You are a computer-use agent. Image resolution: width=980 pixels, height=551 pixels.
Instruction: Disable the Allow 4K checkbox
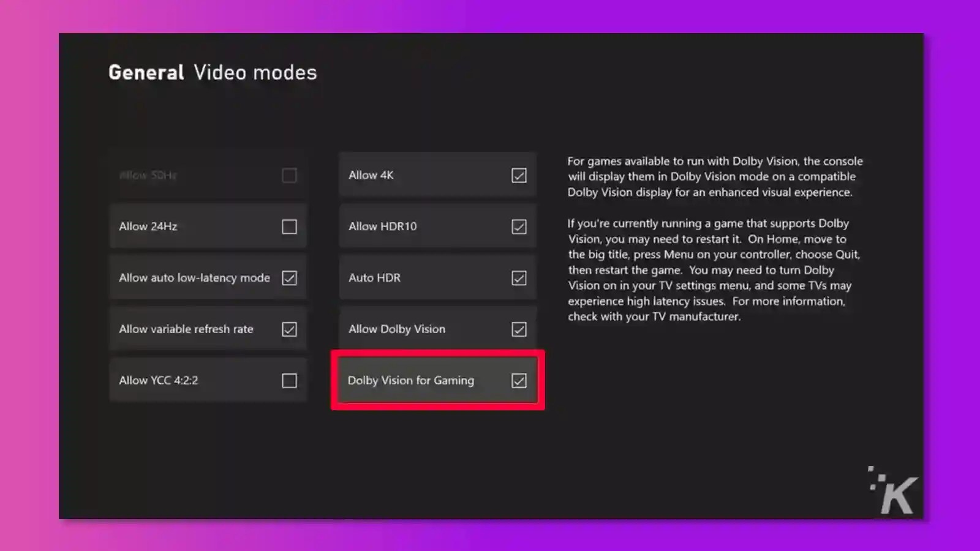(518, 175)
